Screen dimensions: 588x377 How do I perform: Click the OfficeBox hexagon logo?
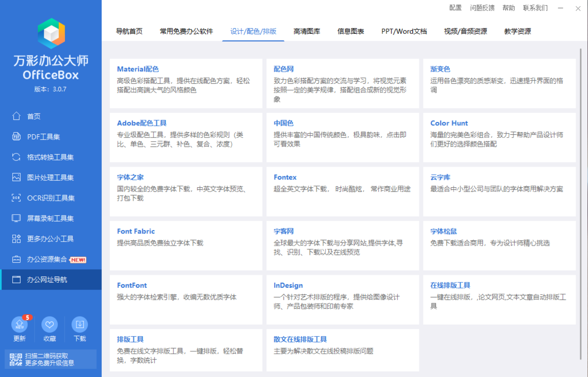click(51, 33)
